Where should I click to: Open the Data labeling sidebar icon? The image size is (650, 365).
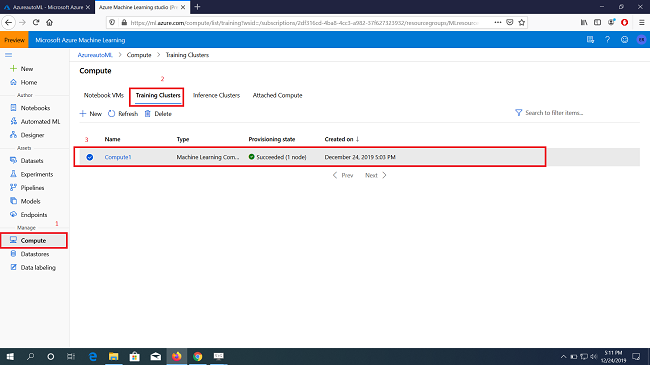[13, 267]
